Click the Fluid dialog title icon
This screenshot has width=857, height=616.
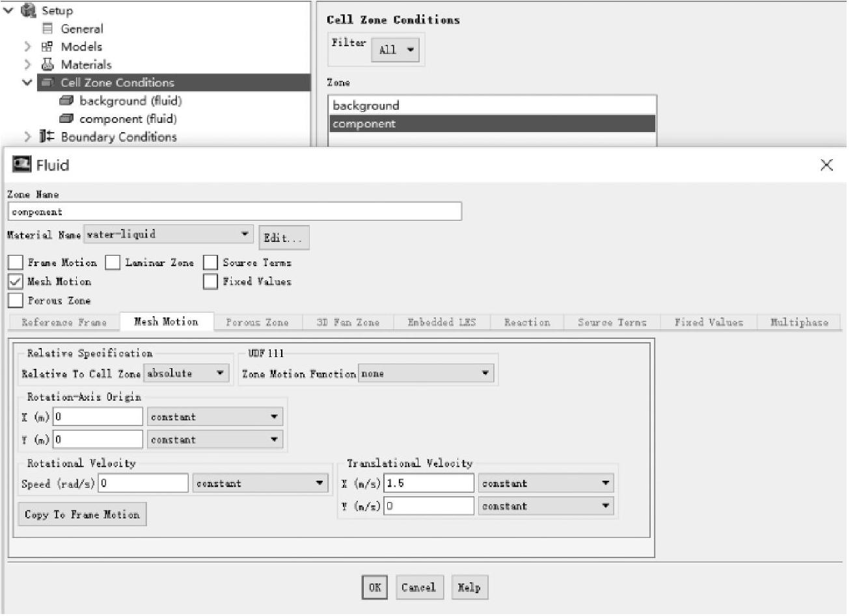click(21, 165)
